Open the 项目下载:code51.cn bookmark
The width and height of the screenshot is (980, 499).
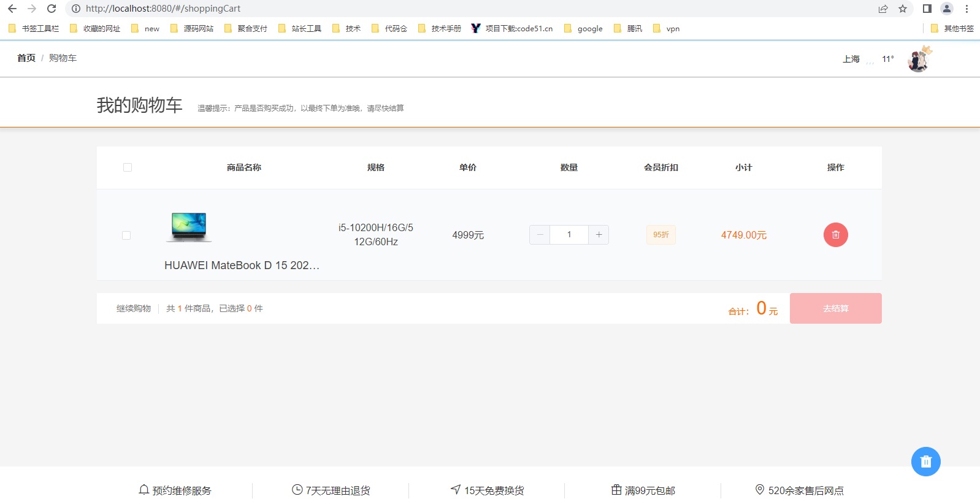point(512,28)
